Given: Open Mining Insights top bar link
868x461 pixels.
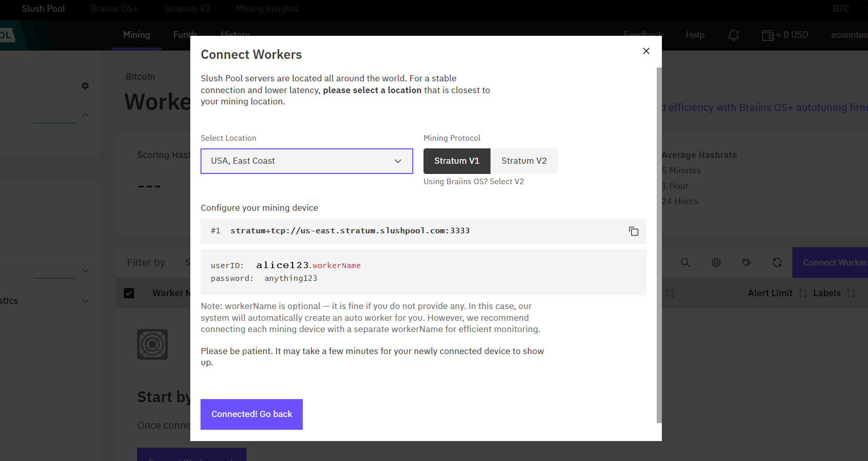Looking at the screenshot, I should 267,9.
